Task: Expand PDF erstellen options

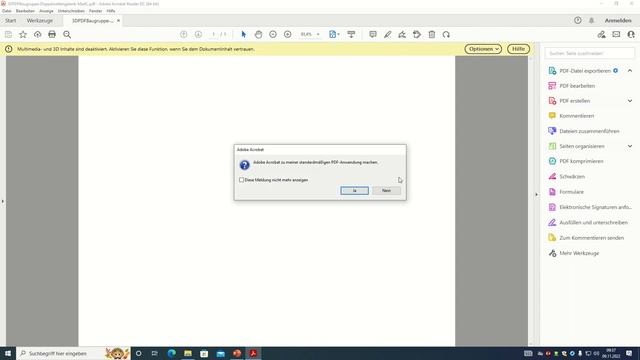Action: pos(630,101)
